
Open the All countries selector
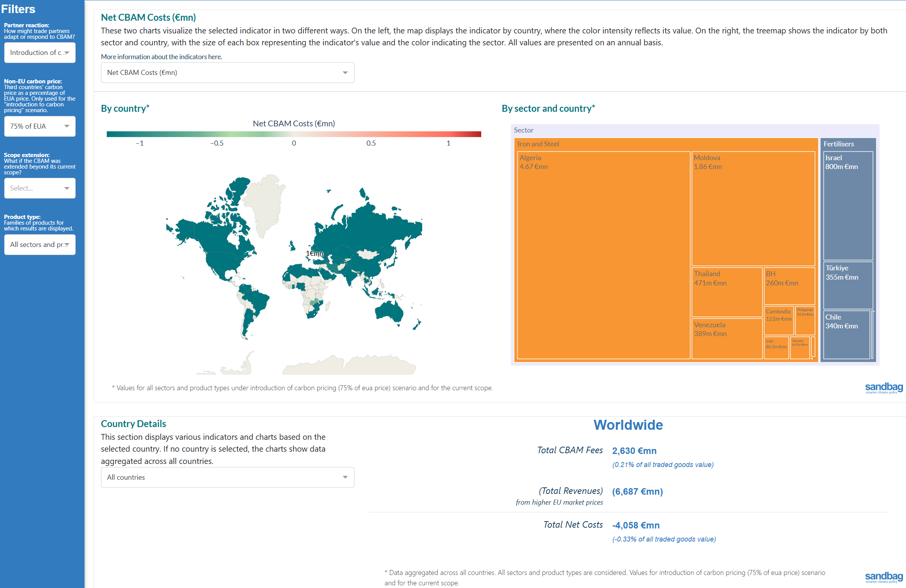pos(227,477)
